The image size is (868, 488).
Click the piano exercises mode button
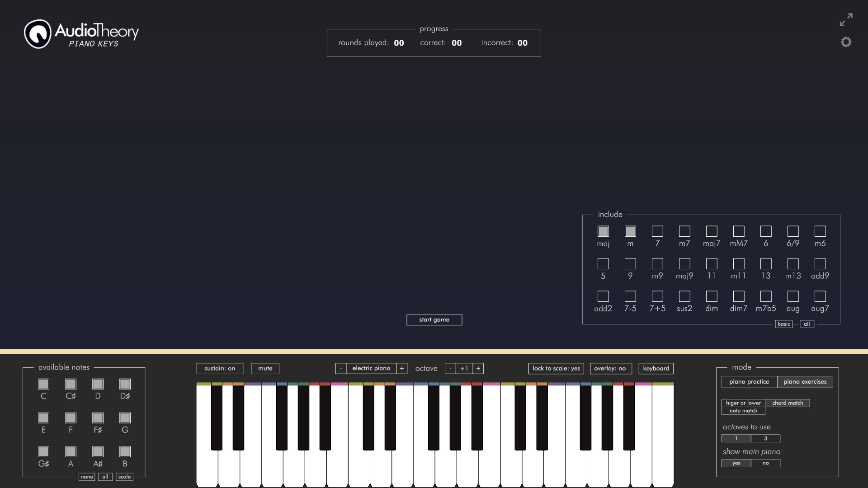coord(806,381)
